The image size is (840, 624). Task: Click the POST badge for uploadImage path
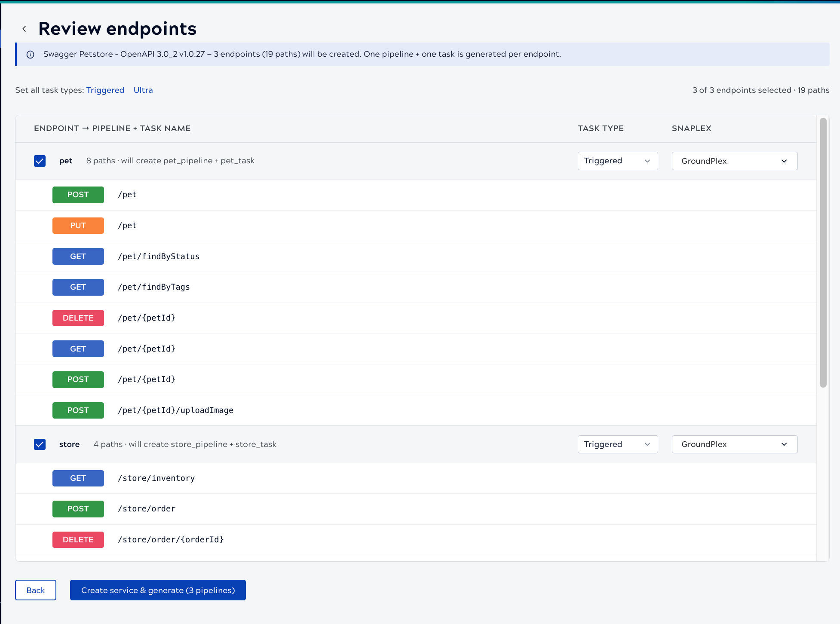coord(78,410)
